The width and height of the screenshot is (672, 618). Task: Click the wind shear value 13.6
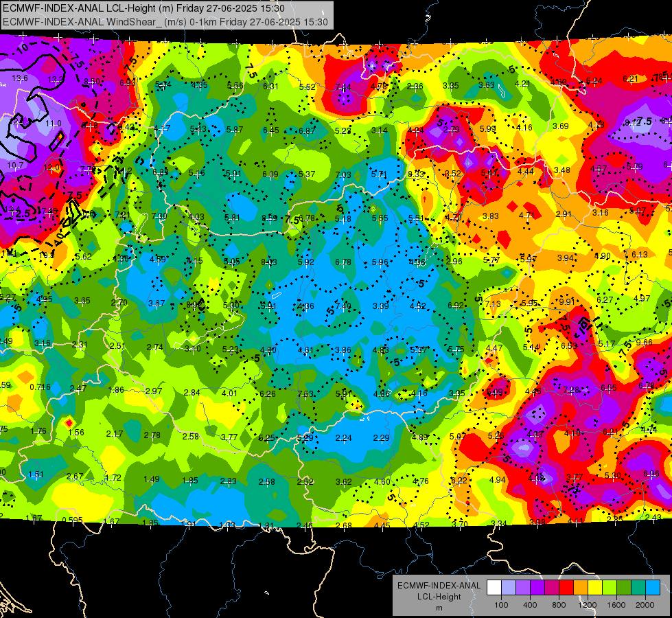20,78
